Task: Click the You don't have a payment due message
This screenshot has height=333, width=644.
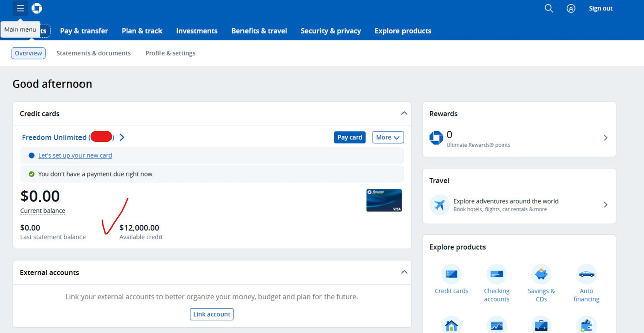Action: 96,174
